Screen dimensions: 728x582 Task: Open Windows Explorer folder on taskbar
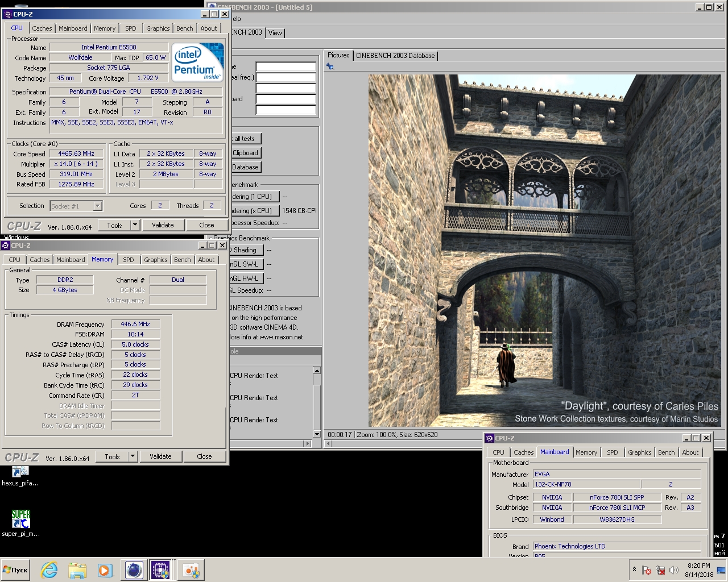tap(77, 570)
